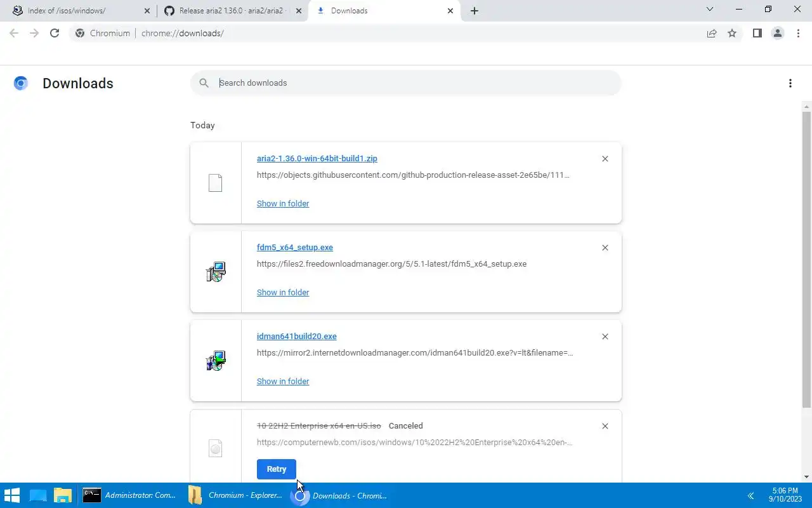This screenshot has height=508, width=812.
Task: Click the page vertical scrollbar thumb
Action: (x=807, y=259)
